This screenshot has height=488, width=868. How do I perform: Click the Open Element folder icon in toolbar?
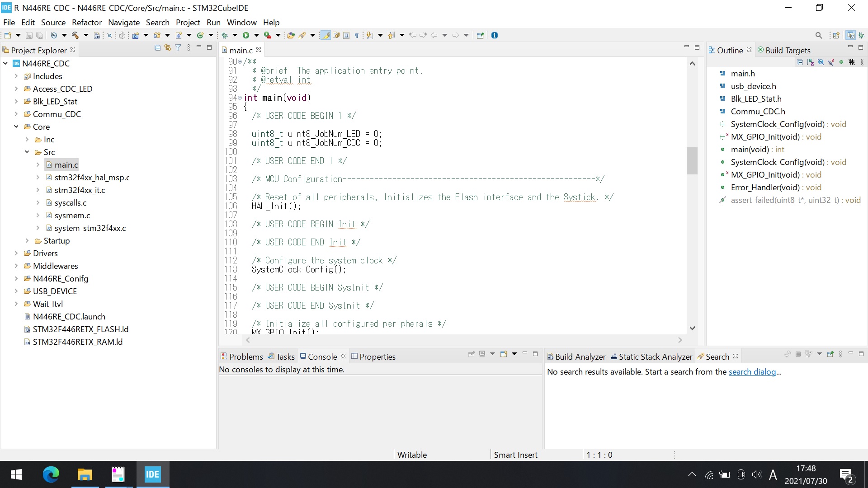point(291,35)
